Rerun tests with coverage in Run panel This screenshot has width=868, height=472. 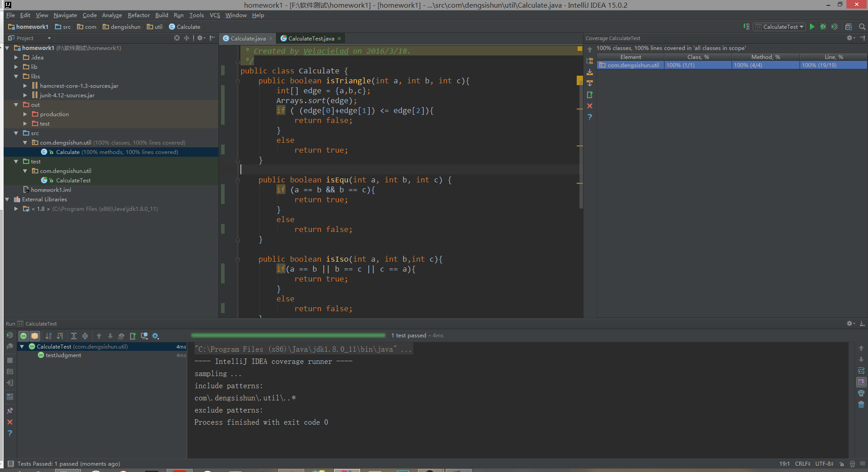point(10,336)
